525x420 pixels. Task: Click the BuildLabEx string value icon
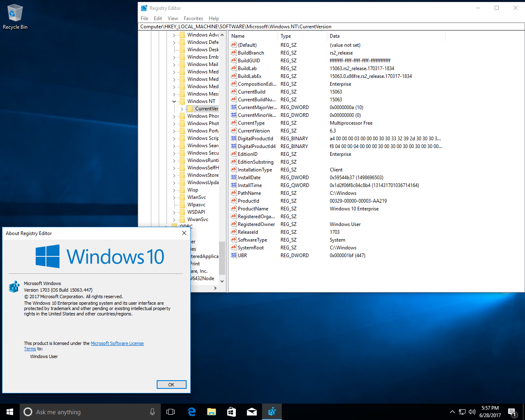point(234,76)
